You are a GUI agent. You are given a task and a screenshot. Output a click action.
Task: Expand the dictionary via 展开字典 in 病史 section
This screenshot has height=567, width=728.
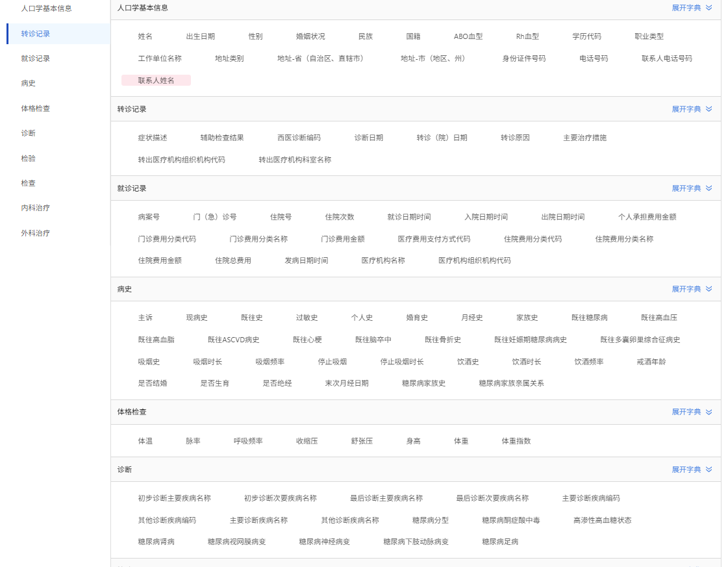pos(686,289)
